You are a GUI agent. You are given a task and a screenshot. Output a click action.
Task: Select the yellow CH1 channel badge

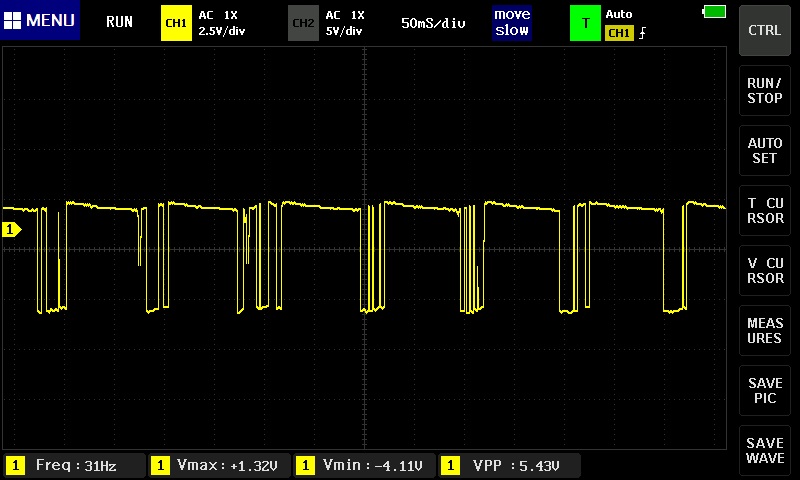point(176,23)
